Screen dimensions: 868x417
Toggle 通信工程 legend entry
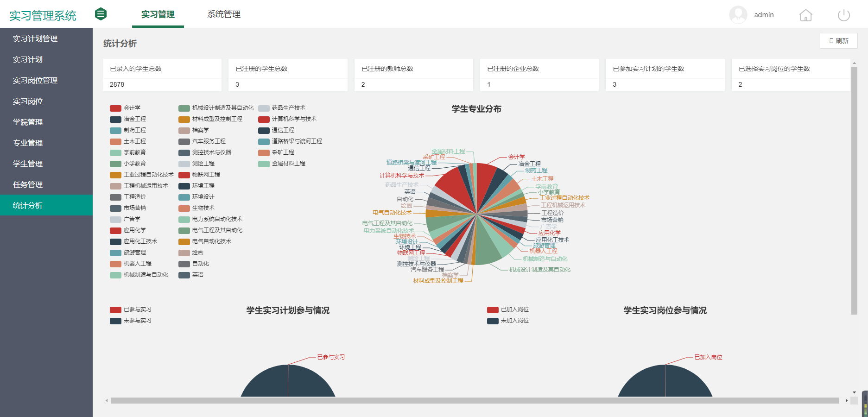tap(276, 130)
